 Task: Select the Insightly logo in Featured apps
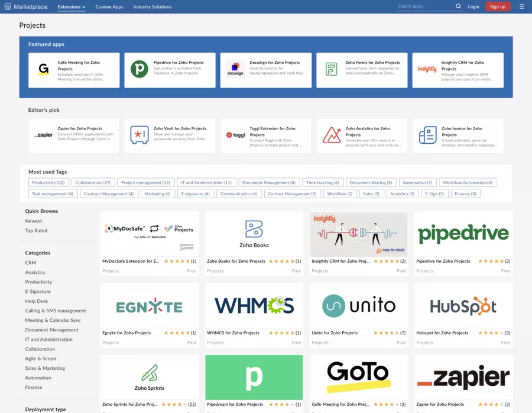tap(427, 70)
